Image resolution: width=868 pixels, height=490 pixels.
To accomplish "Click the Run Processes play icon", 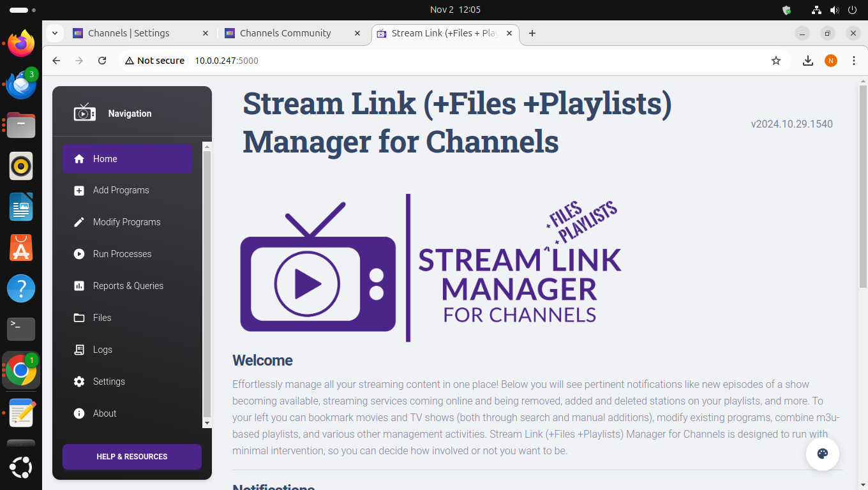I will 79,254.
